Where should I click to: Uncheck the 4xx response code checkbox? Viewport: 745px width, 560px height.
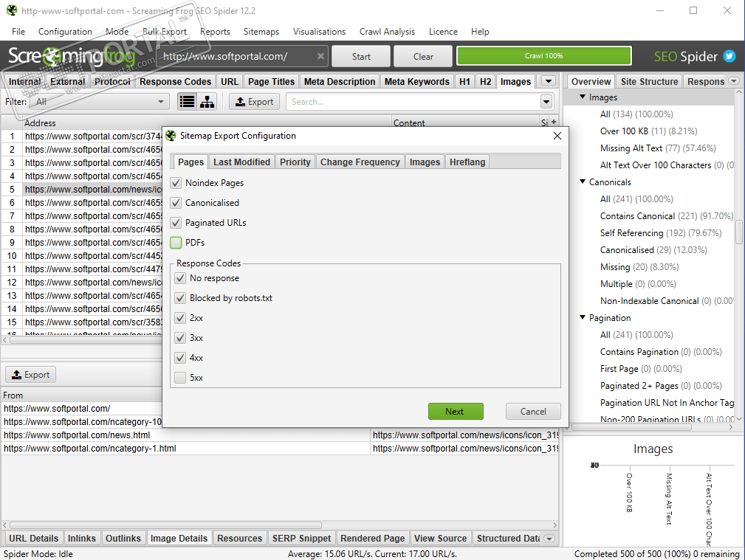tap(180, 358)
